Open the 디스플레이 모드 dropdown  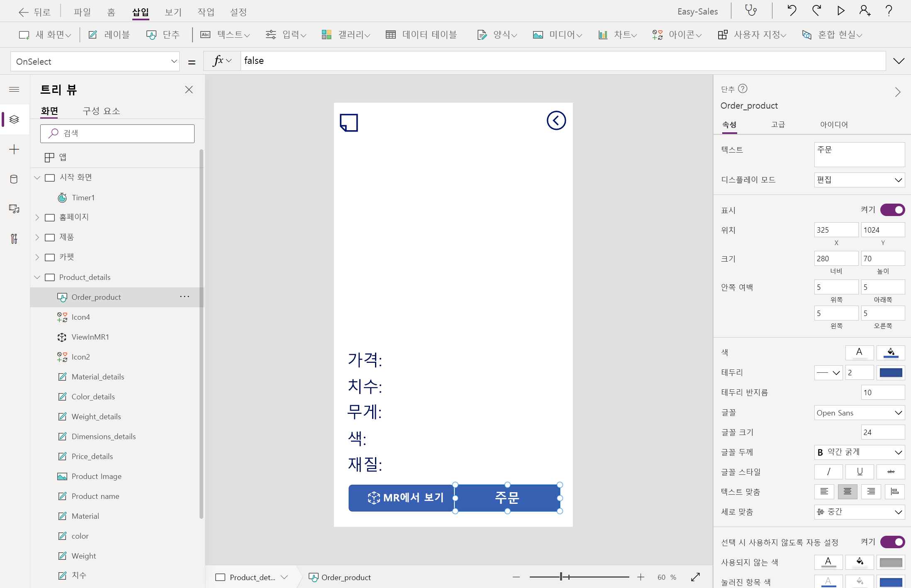(859, 180)
